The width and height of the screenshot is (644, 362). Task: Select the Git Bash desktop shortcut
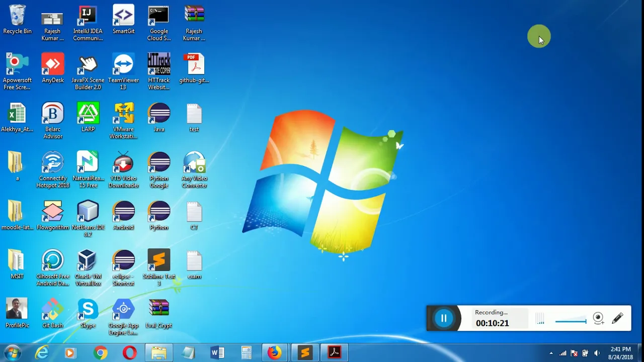click(53, 314)
